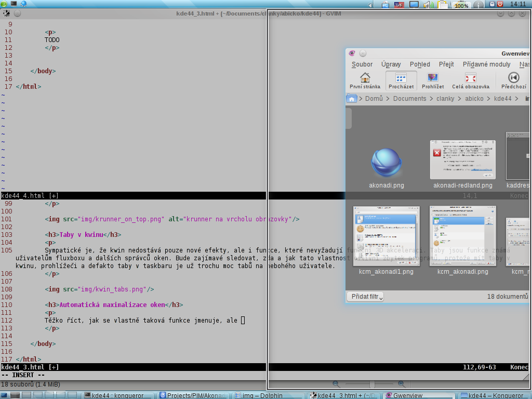The width and height of the screenshot is (532, 399).
Task: Click the thumbnail zoom slider handle
Action: tap(372, 384)
